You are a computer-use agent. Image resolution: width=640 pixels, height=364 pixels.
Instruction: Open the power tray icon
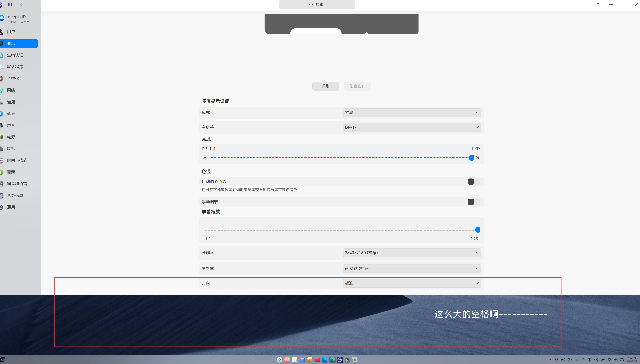[x=570, y=360]
